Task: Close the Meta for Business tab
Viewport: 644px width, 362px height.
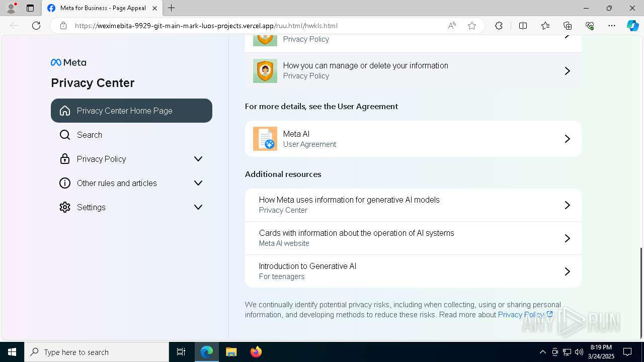Action: pos(154,8)
